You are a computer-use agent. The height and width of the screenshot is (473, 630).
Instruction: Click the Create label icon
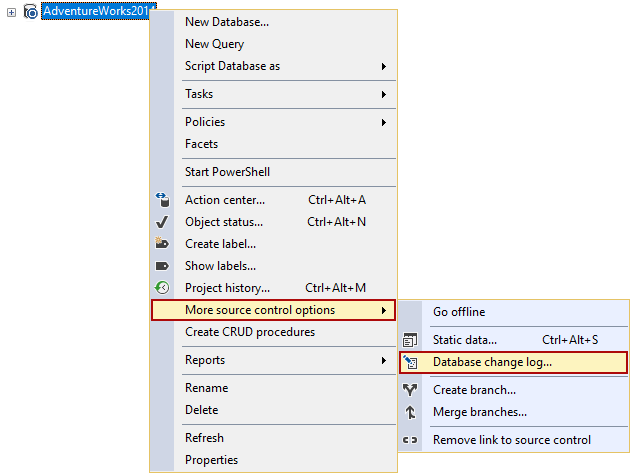[162, 244]
